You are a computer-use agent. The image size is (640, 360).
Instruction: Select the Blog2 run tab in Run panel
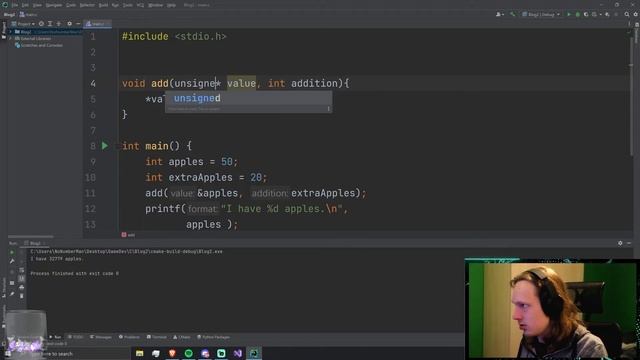tap(35, 243)
